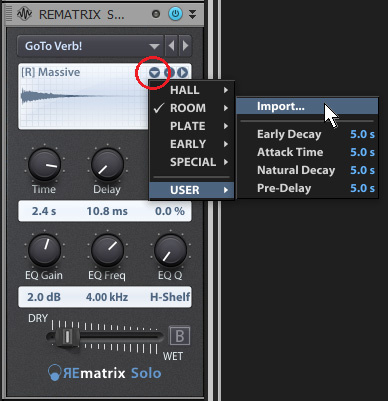Click the REmatrix waveform plugin icon
Viewport: 388px width, 401px height.
tap(24, 14)
